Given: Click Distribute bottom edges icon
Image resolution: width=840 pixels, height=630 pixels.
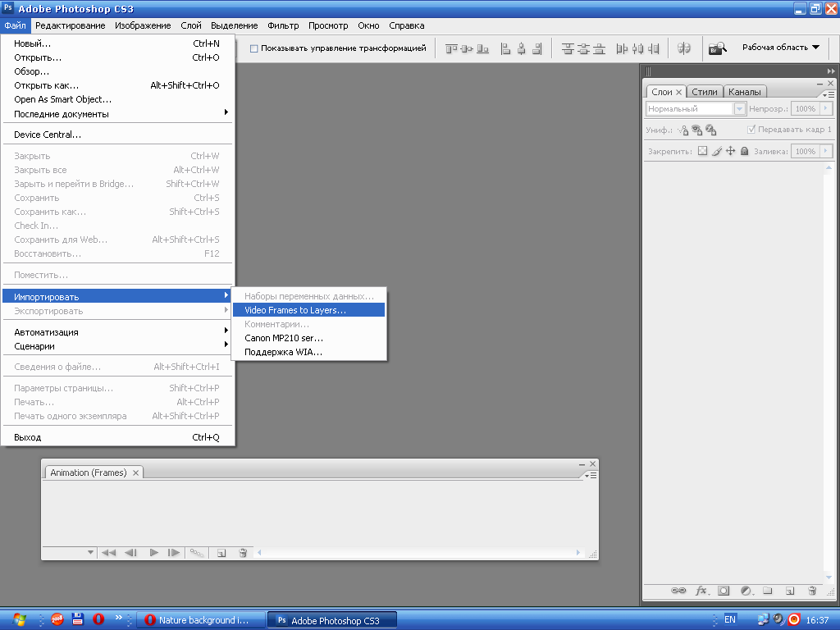Looking at the screenshot, I should [599, 48].
